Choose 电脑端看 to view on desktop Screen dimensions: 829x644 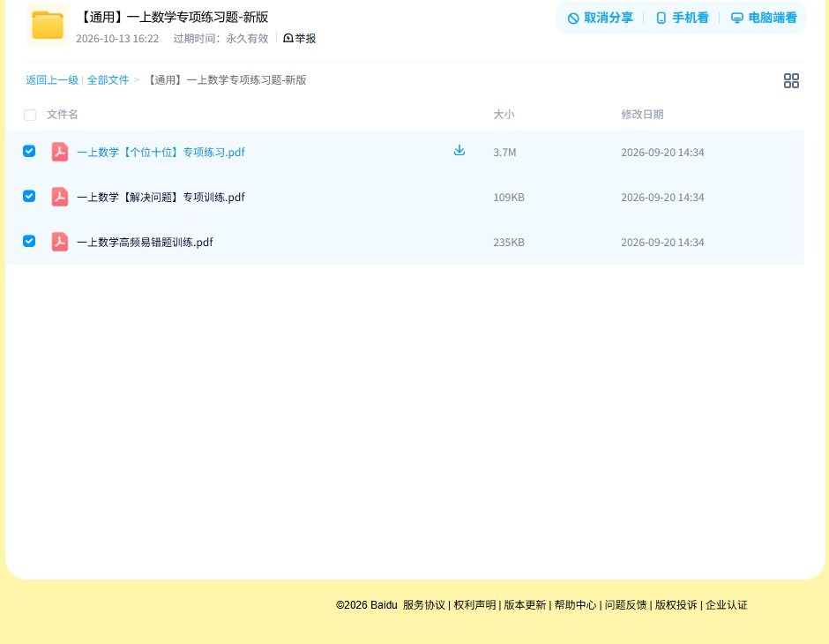pyautogui.click(x=764, y=18)
